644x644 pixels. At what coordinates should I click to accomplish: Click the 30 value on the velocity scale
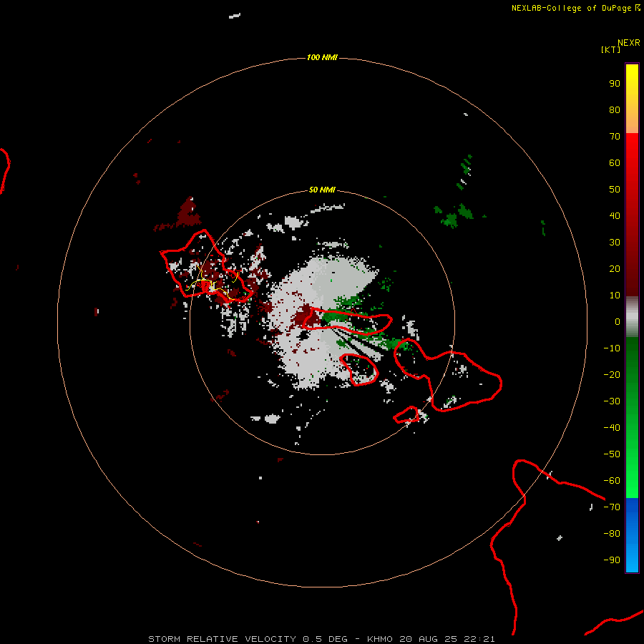615,243
